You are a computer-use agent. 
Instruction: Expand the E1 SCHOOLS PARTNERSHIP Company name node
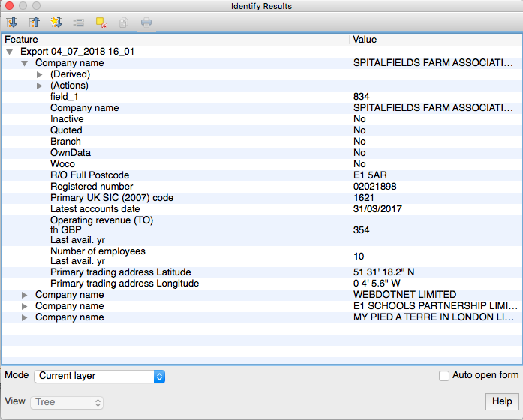coord(24,306)
